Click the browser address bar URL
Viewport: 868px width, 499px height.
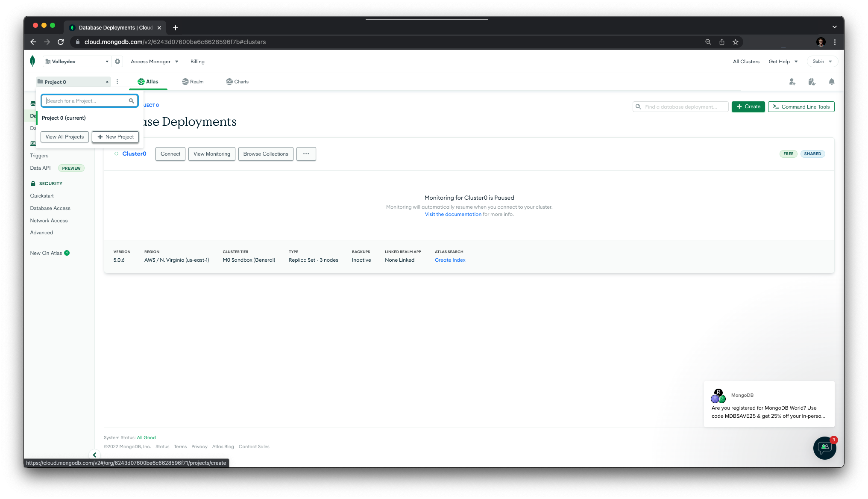pyautogui.click(x=175, y=42)
